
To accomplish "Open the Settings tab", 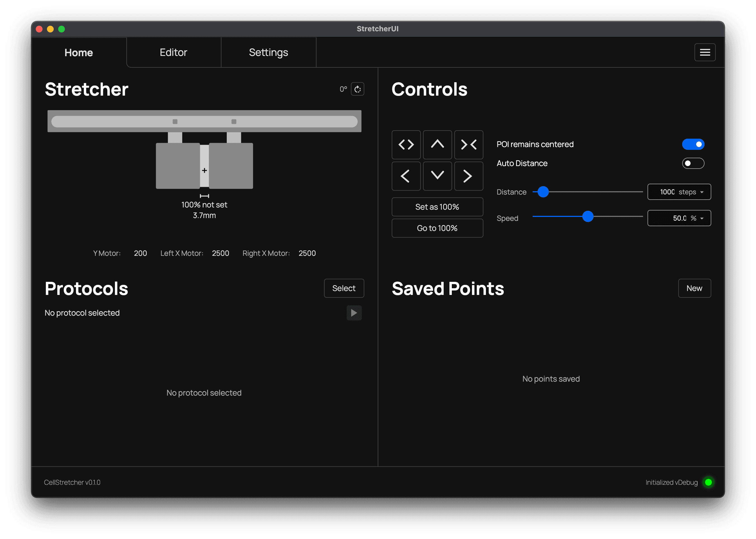I will pos(268,53).
